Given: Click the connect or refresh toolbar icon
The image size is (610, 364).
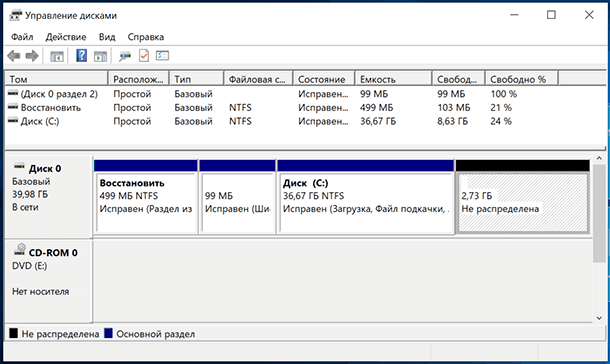Looking at the screenshot, I should pyautogui.click(x=125, y=56).
